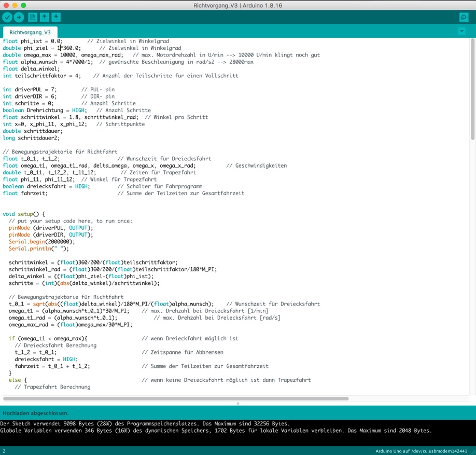Create a new sketch via toolbar icon
476x455 pixels.
(x=33, y=17)
